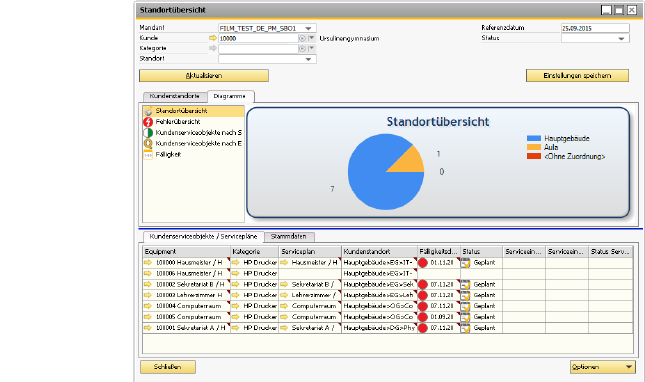Viewport: 645px width, 382px height.
Task: Click the gray link arrow next to Kategorie
Action: (x=213, y=48)
